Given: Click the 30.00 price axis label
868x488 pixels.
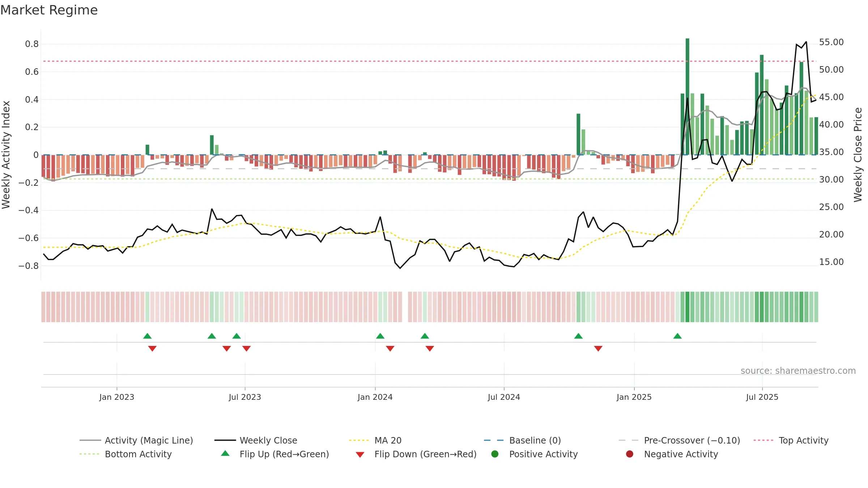Looking at the screenshot, I should (831, 180).
